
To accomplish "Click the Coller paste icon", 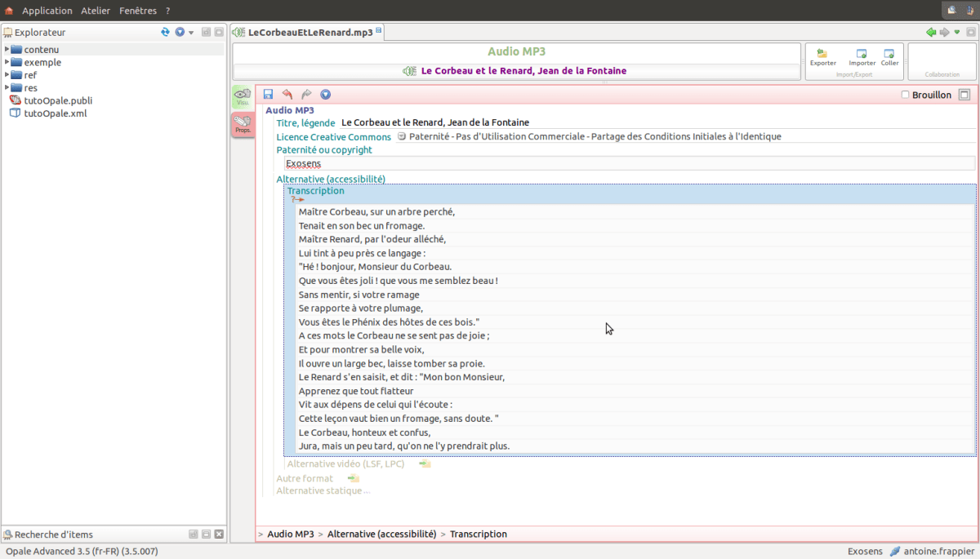I will (x=889, y=55).
